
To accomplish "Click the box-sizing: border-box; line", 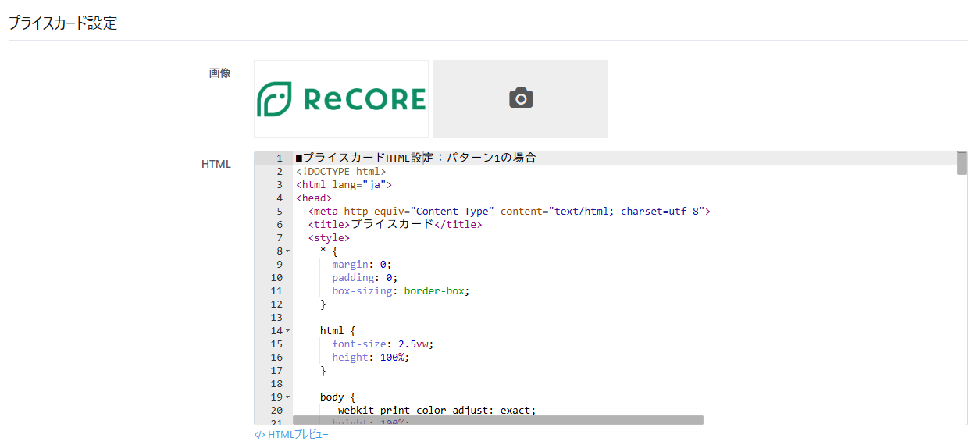I will [x=401, y=290].
